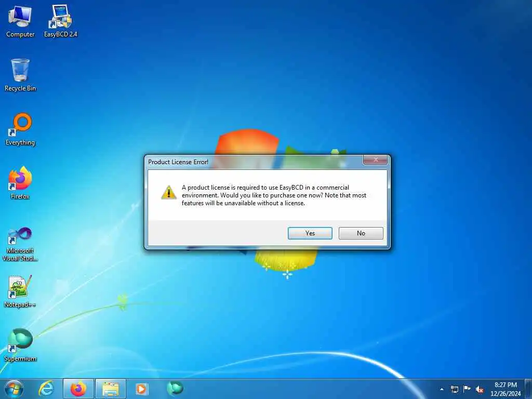532x399 pixels.
Task: Launch Internet Explorer from the taskbar
Action: [x=46, y=389]
